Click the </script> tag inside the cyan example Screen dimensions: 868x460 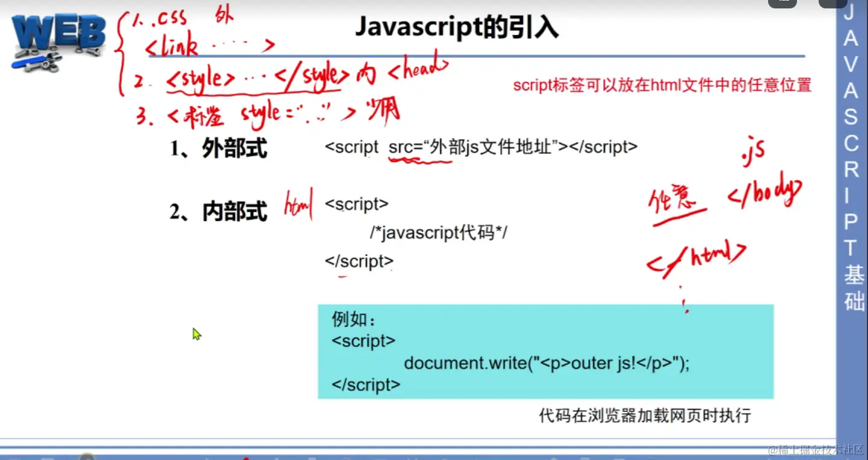pos(366,385)
